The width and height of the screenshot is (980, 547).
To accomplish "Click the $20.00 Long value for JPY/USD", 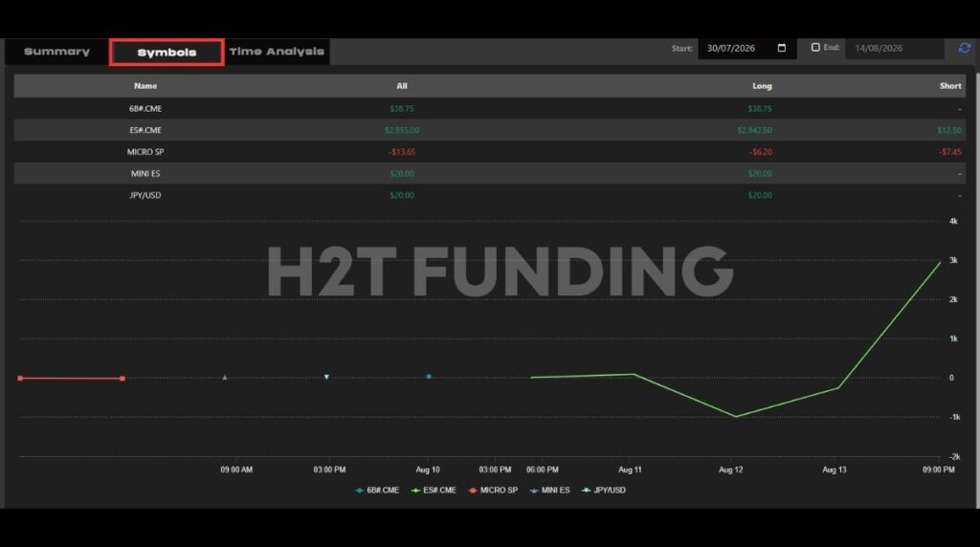I will click(x=760, y=195).
